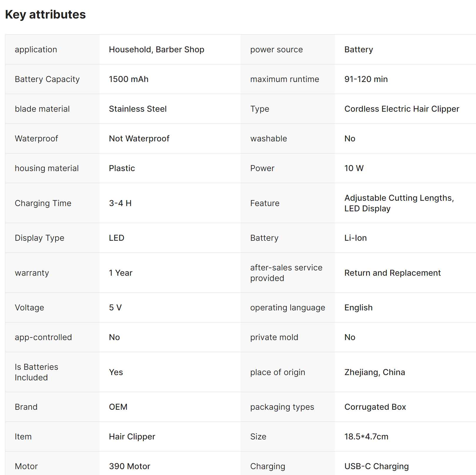Click the Stainless Steel blade material value
The width and height of the screenshot is (476, 475).
(138, 109)
